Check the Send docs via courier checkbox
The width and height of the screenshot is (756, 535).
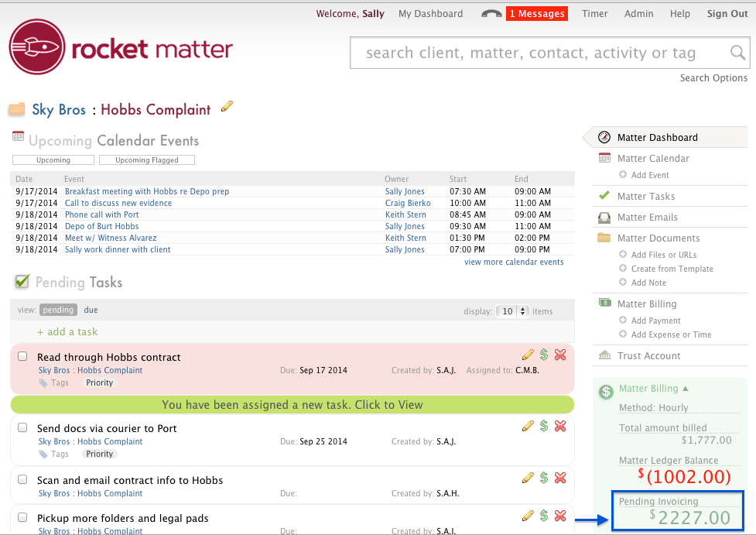[22, 427]
